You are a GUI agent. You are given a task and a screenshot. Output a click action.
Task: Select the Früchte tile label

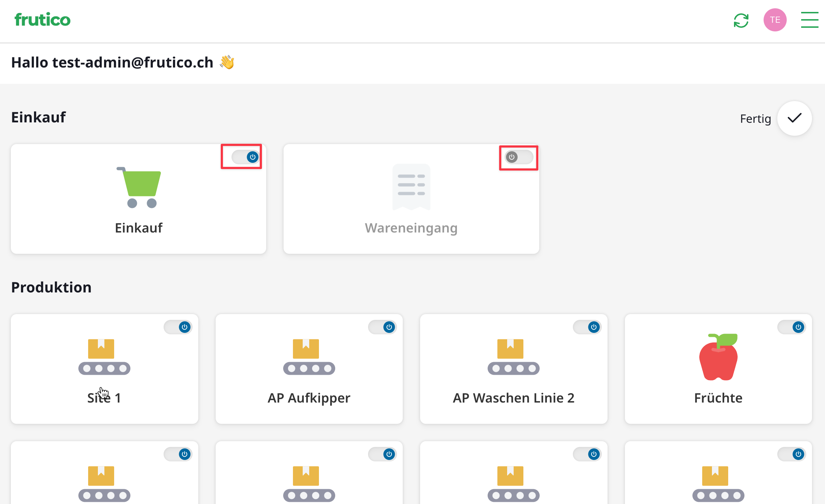[718, 398]
